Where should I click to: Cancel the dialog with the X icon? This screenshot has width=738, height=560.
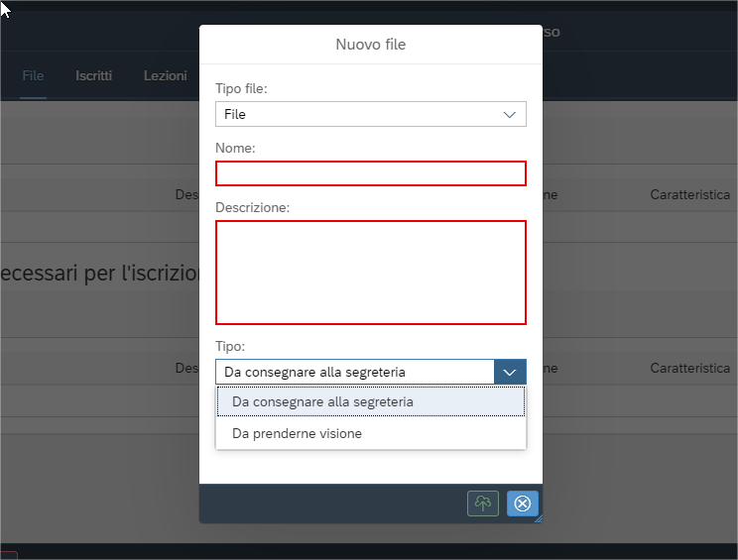click(522, 504)
